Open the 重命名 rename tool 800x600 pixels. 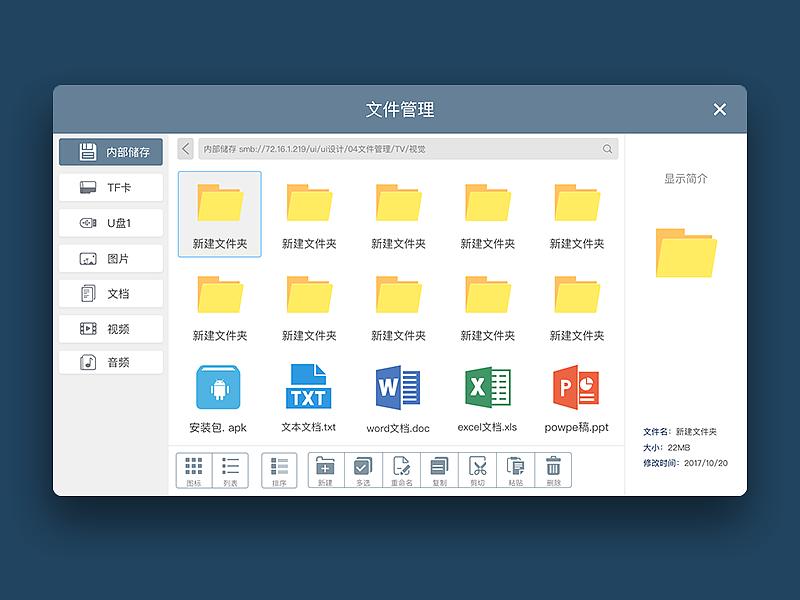click(402, 468)
